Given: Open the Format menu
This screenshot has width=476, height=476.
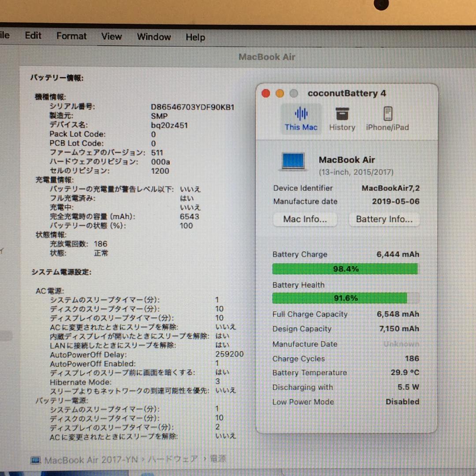Looking at the screenshot, I should (71, 37).
